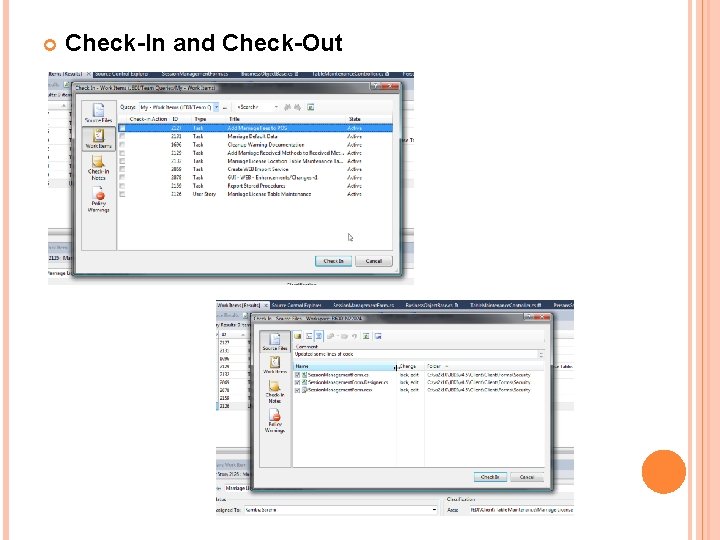Click the first binoculars find icon beside Search

[287, 107]
